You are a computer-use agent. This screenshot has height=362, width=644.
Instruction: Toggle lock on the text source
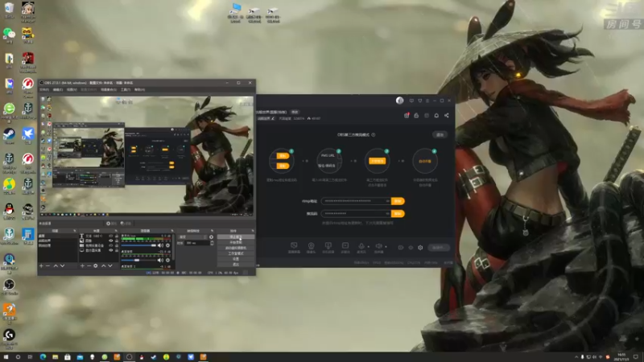(117, 236)
